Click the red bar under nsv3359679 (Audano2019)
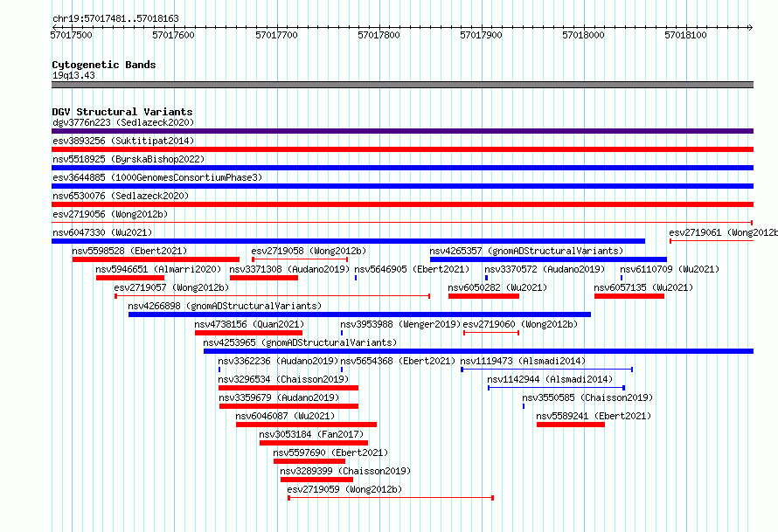Viewport: 778px width, 532px height. (x=288, y=406)
